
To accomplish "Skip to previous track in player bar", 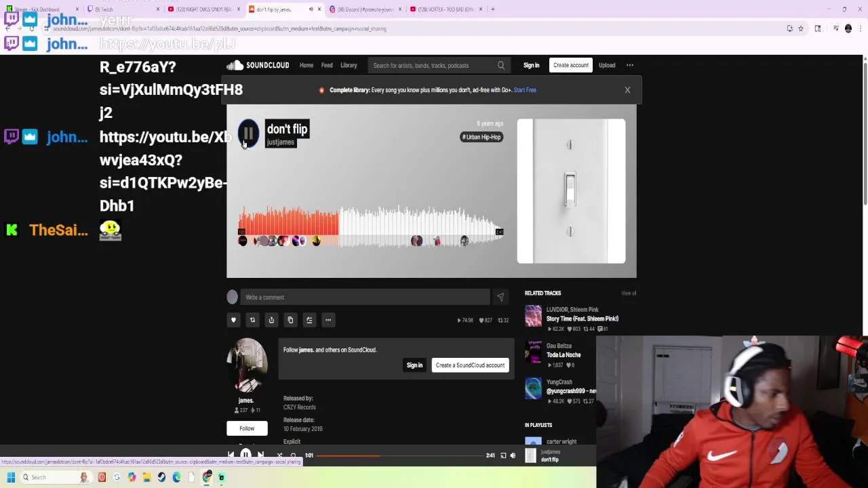I will pos(231,455).
